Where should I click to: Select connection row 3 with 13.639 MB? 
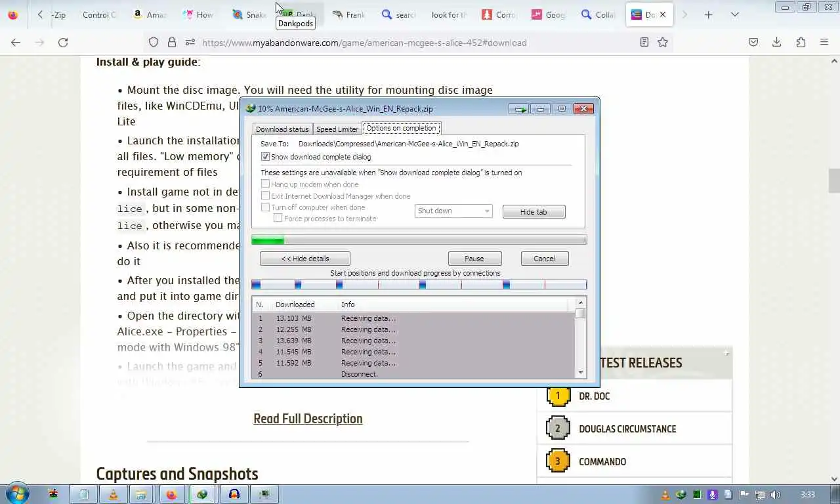tap(413, 341)
